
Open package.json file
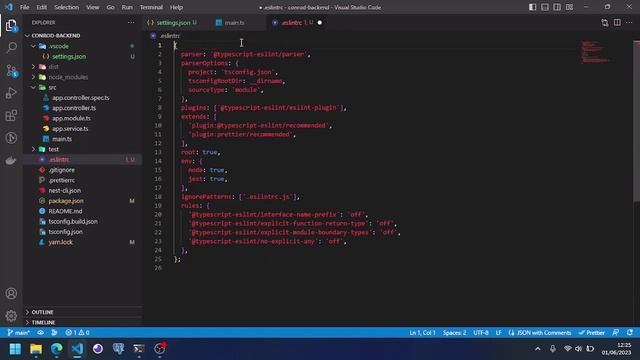[83, 200]
